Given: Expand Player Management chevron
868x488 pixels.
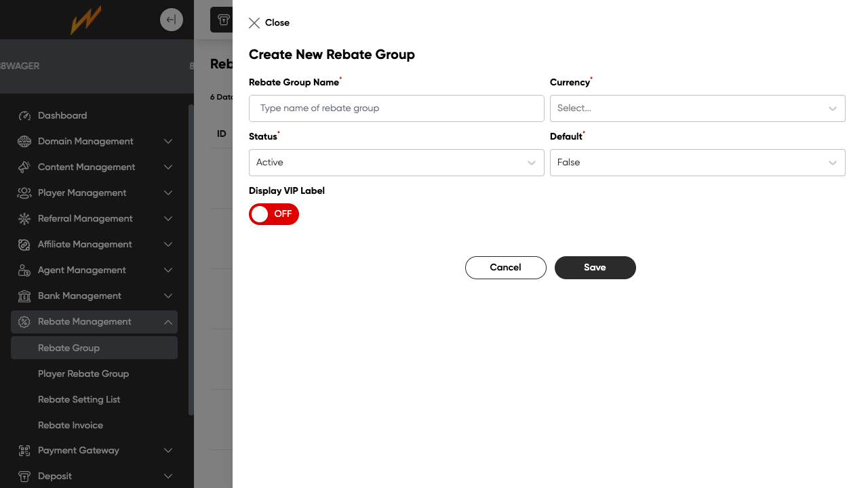Looking at the screenshot, I should pos(168,193).
